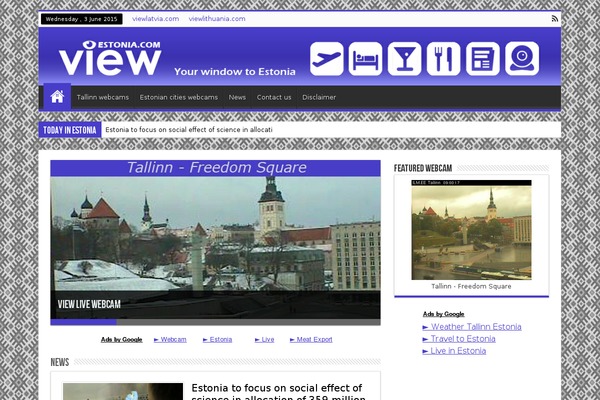Open the hotels bed icon

tap(365, 59)
